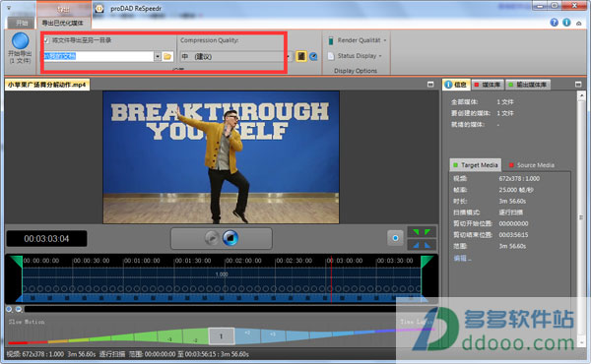Screen dimensions: 591x364
Task: Click the 编辑 link in the info panel
Action: tap(462, 258)
